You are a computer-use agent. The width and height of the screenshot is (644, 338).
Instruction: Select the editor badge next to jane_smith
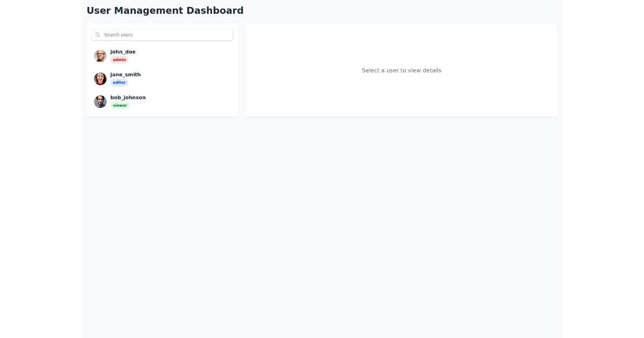tap(119, 82)
